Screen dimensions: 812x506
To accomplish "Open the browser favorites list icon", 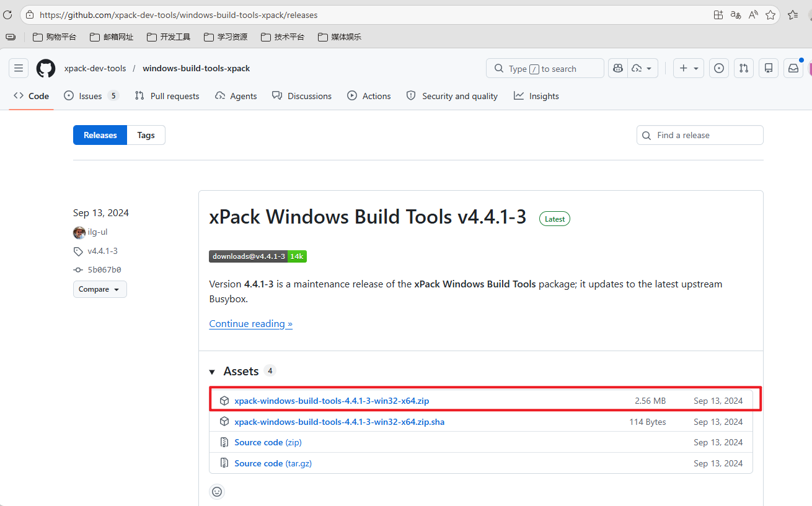I will [793, 14].
